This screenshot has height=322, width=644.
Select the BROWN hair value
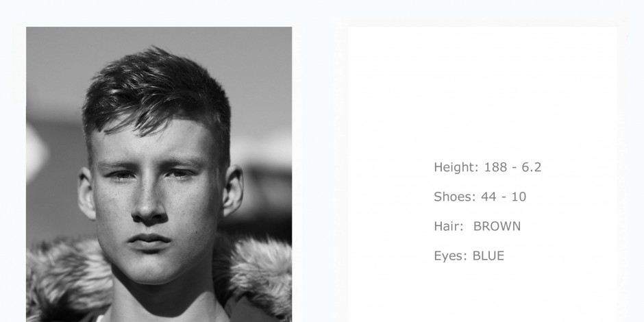pos(497,226)
